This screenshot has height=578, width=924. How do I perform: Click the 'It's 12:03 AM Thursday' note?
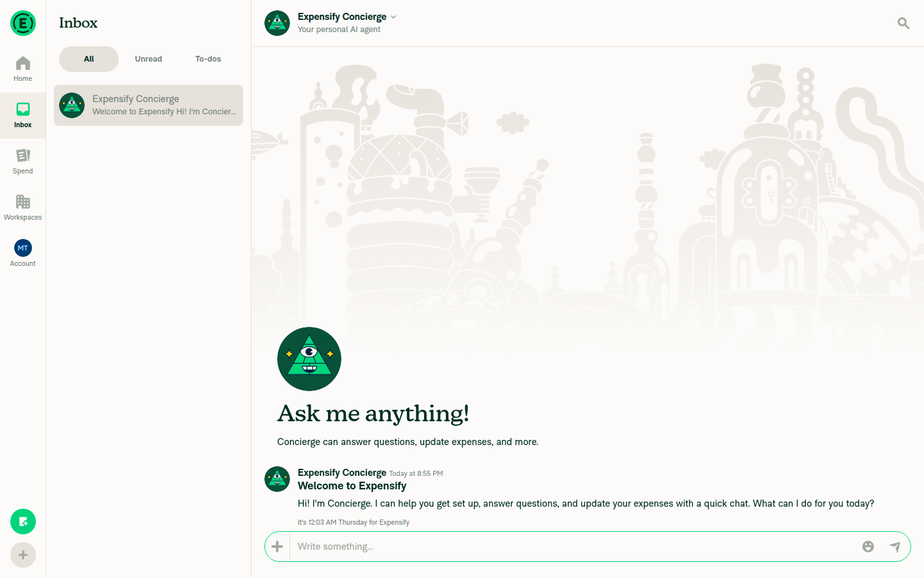coord(354,522)
